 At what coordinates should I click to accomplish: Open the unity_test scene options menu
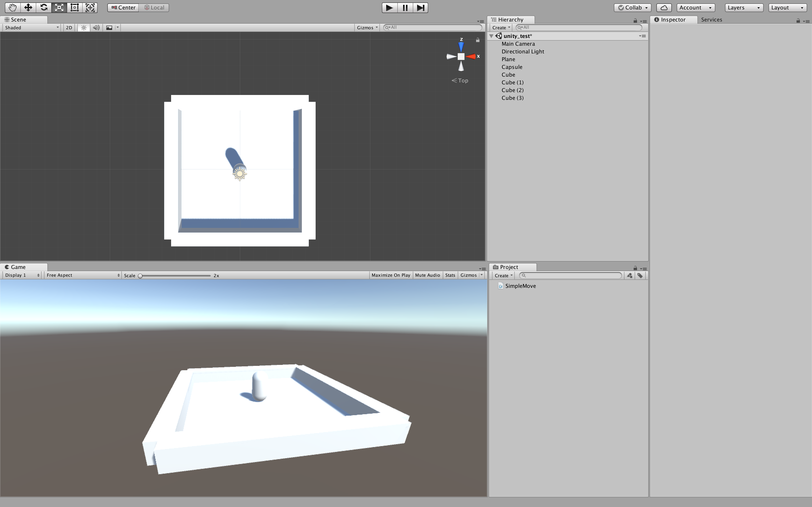(642, 36)
